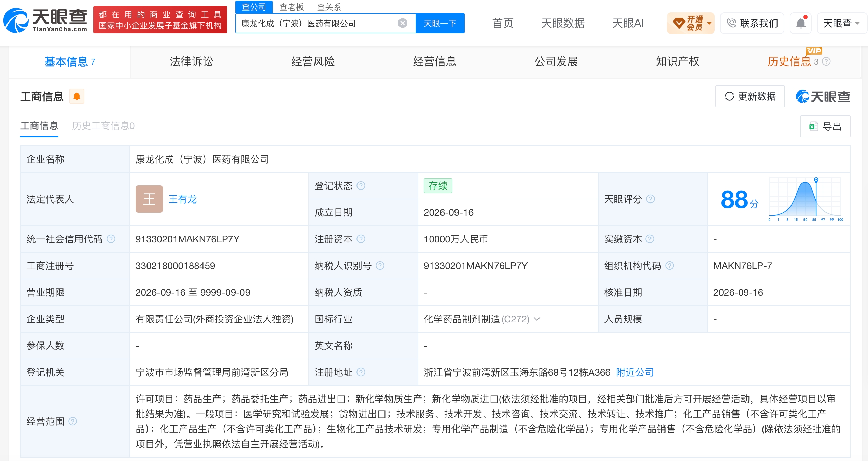The height and width of the screenshot is (461, 868).
Task: Open the 基本信息 tab
Action: [70, 62]
